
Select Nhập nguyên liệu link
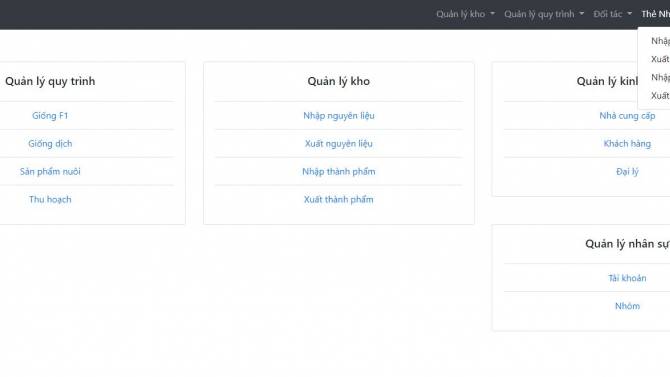coord(339,115)
